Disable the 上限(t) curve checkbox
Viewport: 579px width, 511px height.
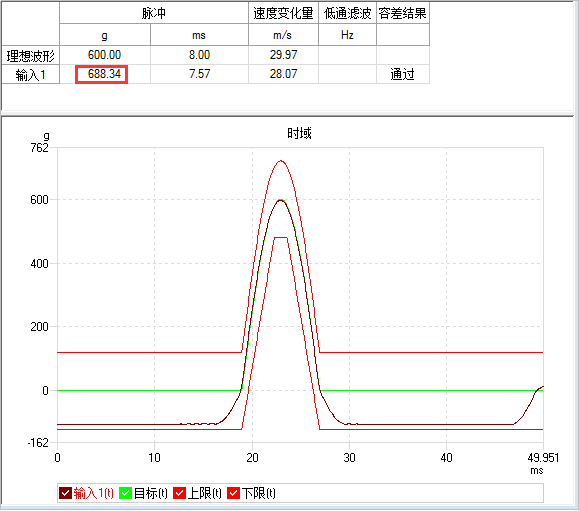coord(179,493)
